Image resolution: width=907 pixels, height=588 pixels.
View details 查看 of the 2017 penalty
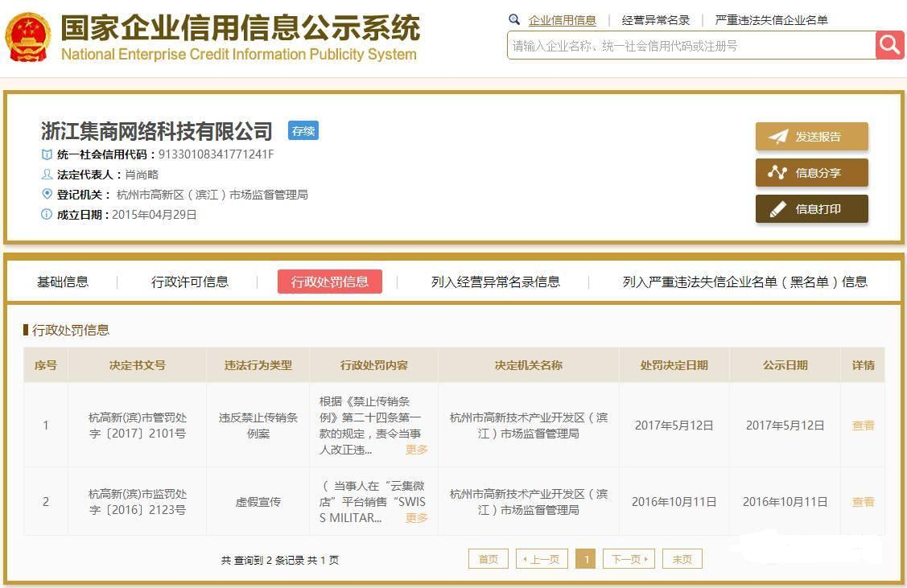click(x=863, y=426)
